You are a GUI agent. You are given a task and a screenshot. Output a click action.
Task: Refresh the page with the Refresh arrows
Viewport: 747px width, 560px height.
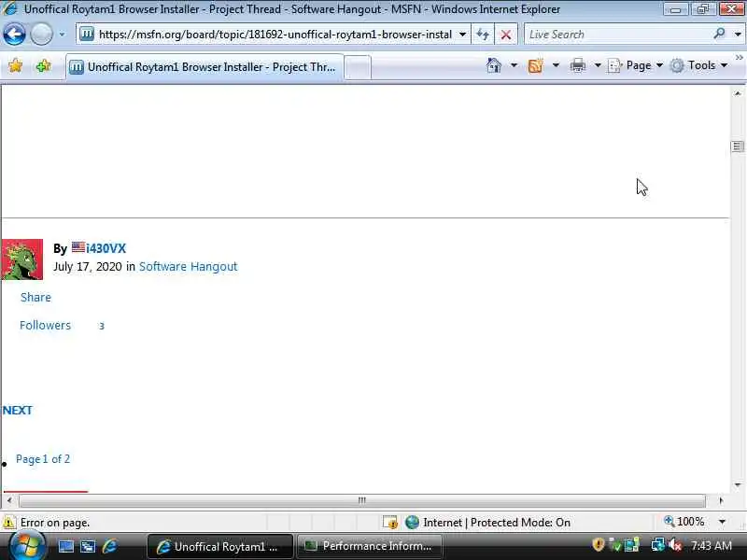click(483, 35)
